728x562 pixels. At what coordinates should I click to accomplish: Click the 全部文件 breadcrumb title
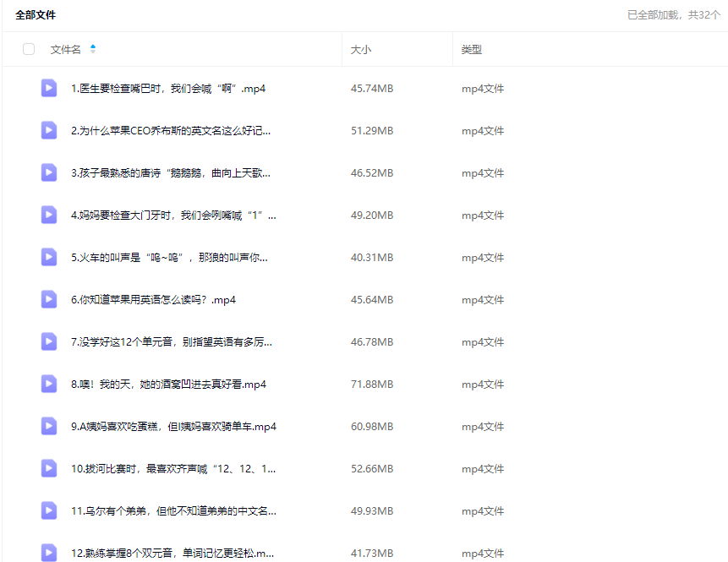click(x=36, y=15)
